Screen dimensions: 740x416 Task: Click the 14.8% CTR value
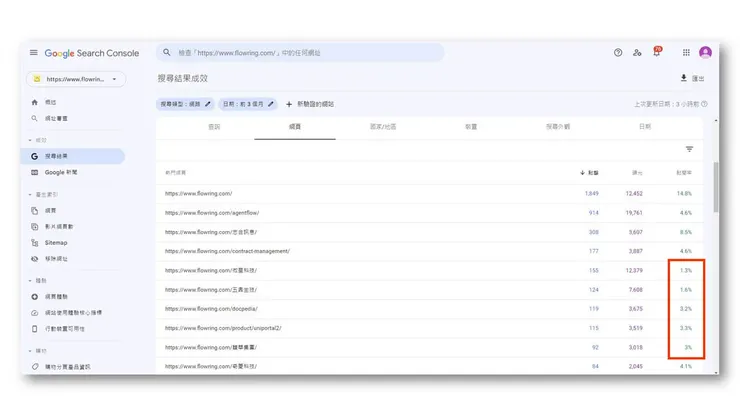coord(684,194)
